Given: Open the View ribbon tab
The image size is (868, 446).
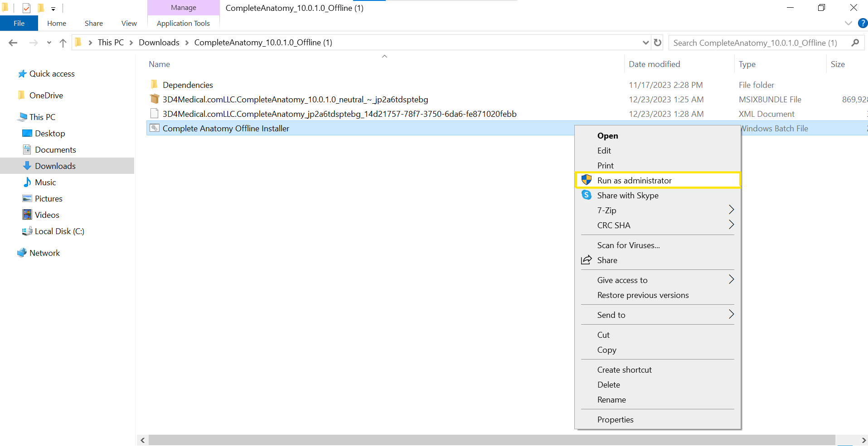Looking at the screenshot, I should pos(129,23).
